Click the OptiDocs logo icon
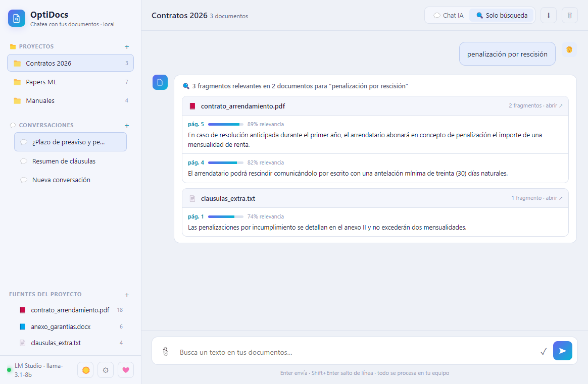The height and width of the screenshot is (384, 588). click(17, 18)
